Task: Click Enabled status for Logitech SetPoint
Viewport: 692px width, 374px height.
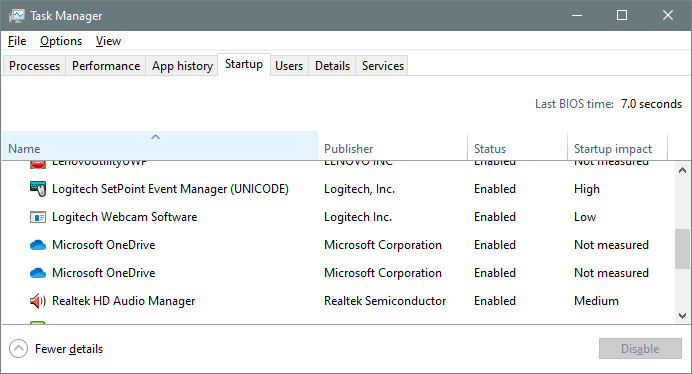Action: tap(495, 189)
